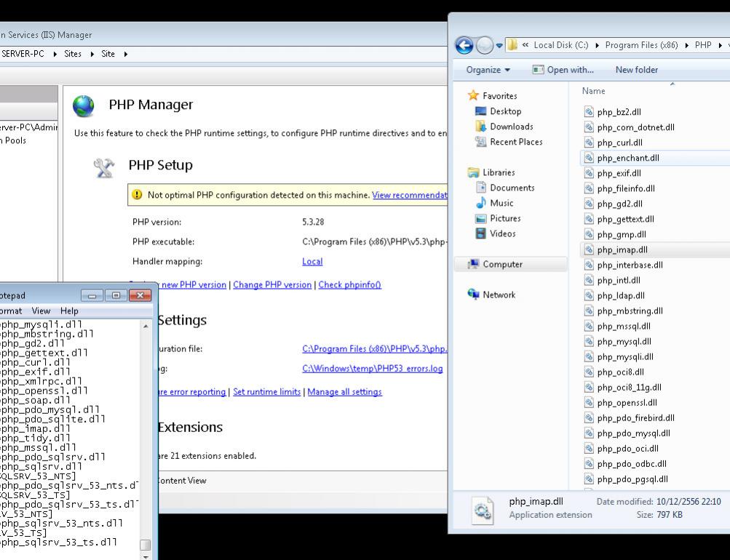Click the php_imap.dll preview thumbnail in details pane
This screenshot has width=730, height=560.
(x=483, y=511)
